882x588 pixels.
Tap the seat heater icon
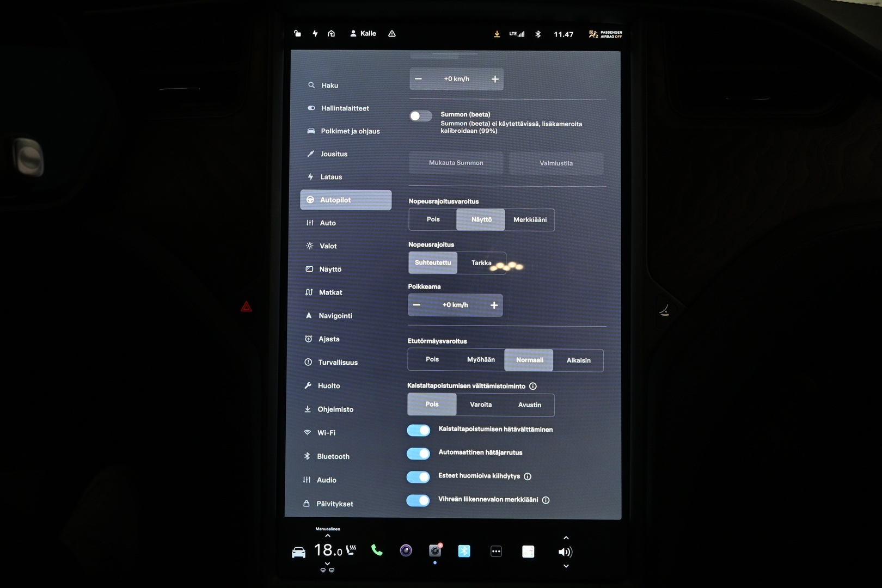[351, 550]
